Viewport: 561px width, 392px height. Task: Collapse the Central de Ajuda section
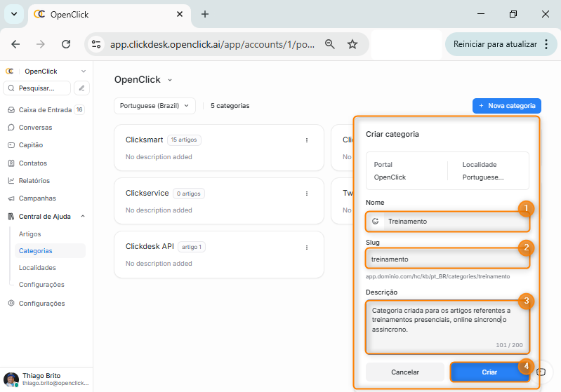[x=83, y=217]
